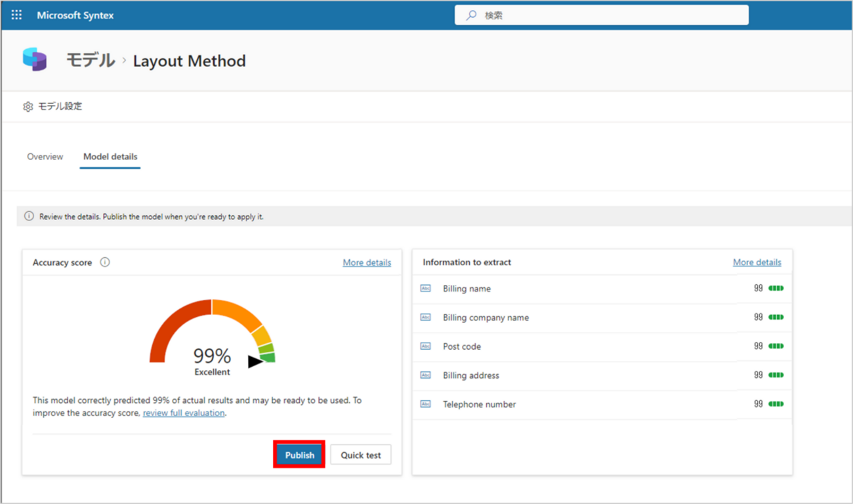Focus the 検索 search box

click(x=610, y=15)
